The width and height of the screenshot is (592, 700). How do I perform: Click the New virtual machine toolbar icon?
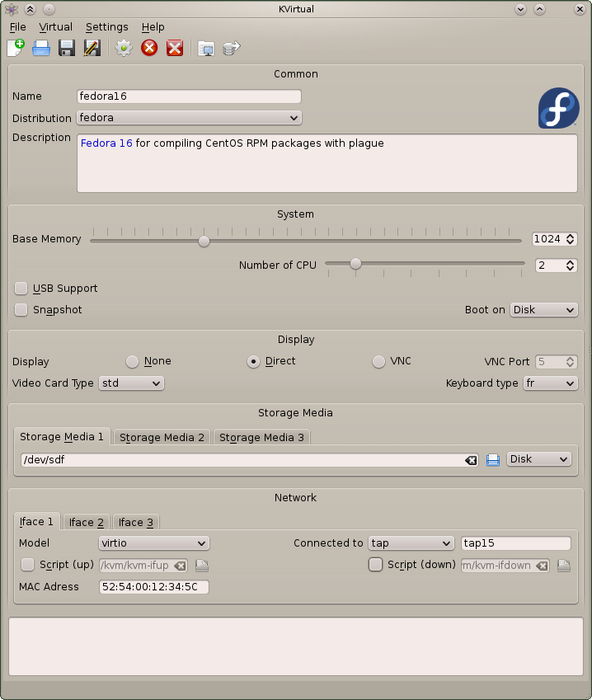pyautogui.click(x=16, y=48)
